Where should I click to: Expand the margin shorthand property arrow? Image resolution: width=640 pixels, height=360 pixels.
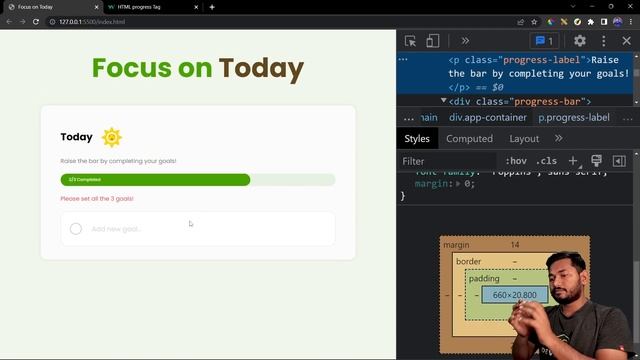pos(458,184)
